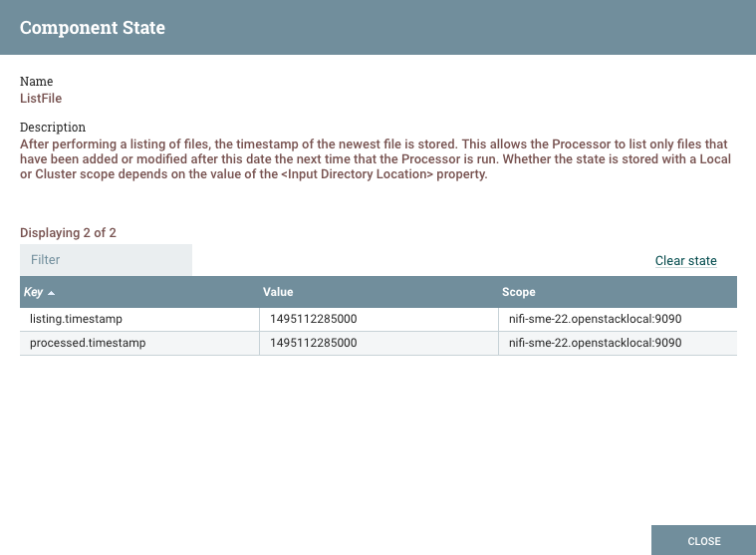Click the processor description paragraph
Viewport: 756px width, 555px height.
(375, 159)
